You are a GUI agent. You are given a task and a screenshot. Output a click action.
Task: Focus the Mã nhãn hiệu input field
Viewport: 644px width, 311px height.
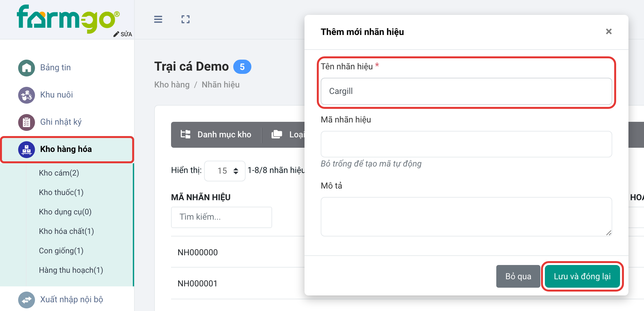(x=466, y=144)
